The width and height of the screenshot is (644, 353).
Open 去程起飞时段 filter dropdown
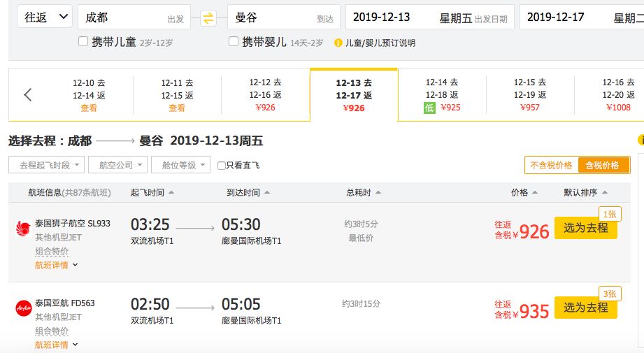(x=46, y=165)
